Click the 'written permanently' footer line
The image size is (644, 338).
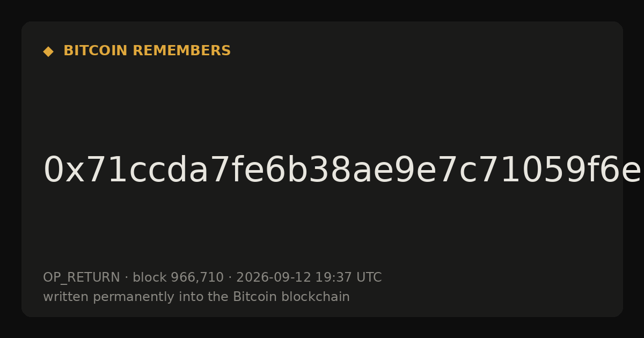coord(196,297)
